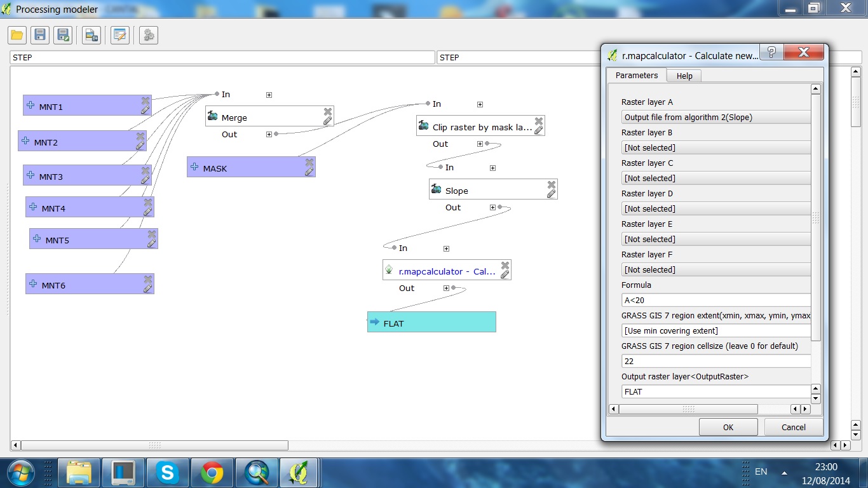Click the Formula field containing A<20
868x488 pixels.
point(715,300)
